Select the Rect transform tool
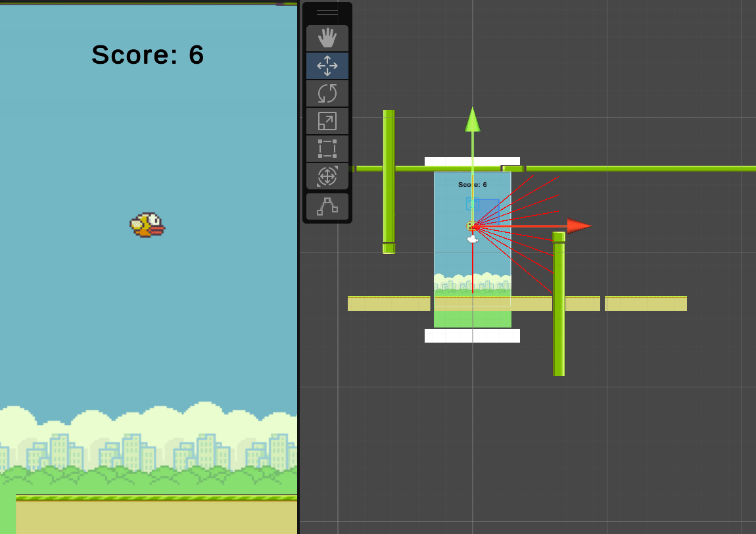Screen dimensions: 756x534 327,149
